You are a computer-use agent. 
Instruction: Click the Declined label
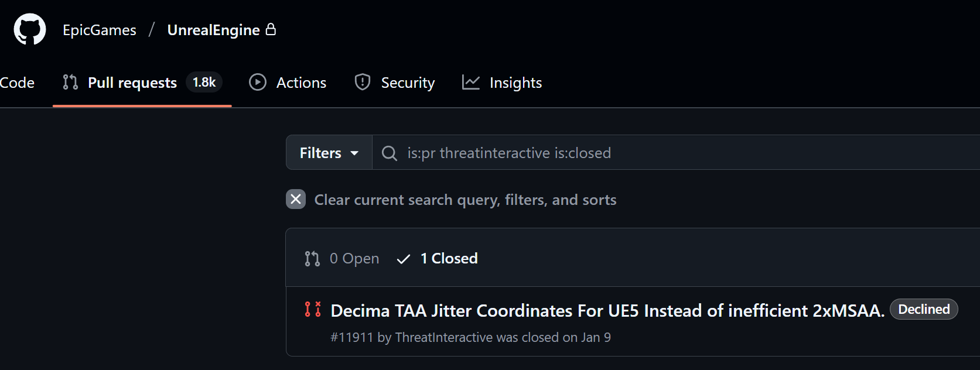click(x=924, y=309)
